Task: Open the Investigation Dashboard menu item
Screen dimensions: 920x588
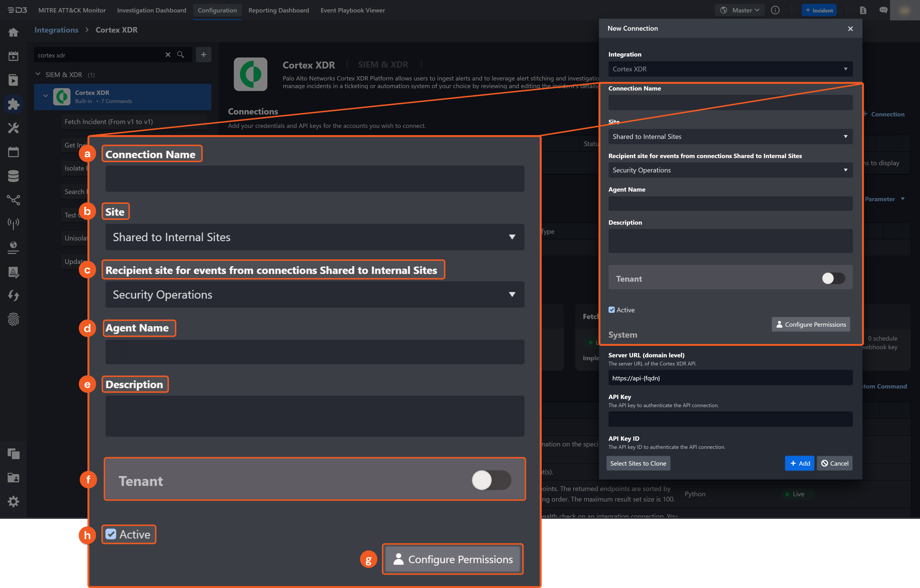Action: point(151,10)
